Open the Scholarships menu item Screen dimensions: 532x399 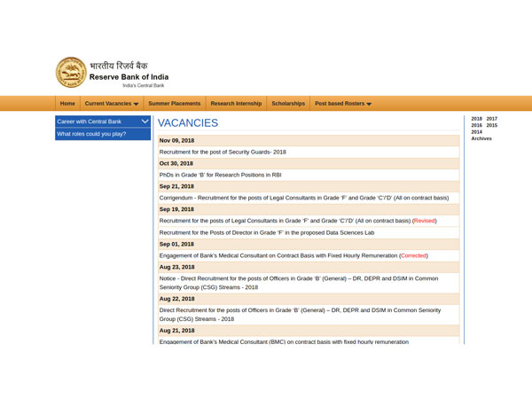click(288, 104)
